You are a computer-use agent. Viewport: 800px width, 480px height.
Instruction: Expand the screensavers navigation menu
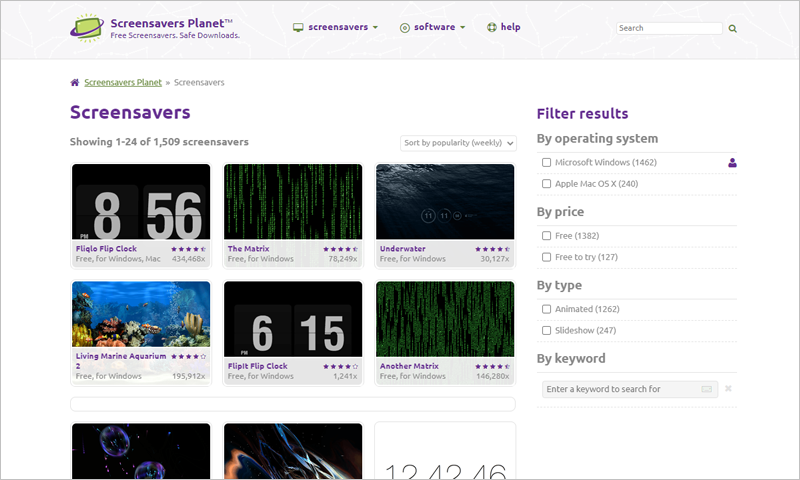pyautogui.click(x=335, y=27)
